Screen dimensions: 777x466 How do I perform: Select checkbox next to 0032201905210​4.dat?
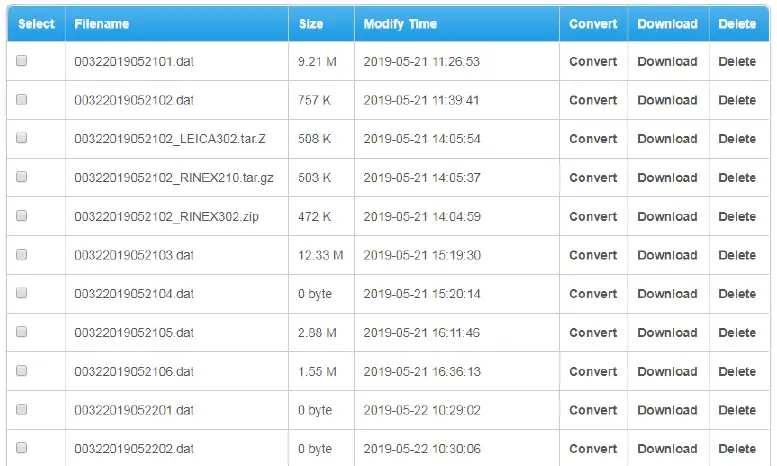21,292
